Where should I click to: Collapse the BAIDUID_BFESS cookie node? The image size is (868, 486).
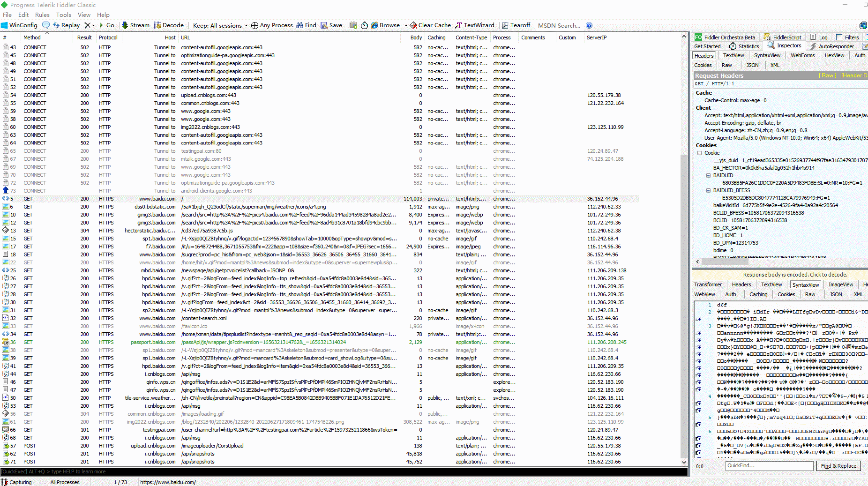(709, 190)
